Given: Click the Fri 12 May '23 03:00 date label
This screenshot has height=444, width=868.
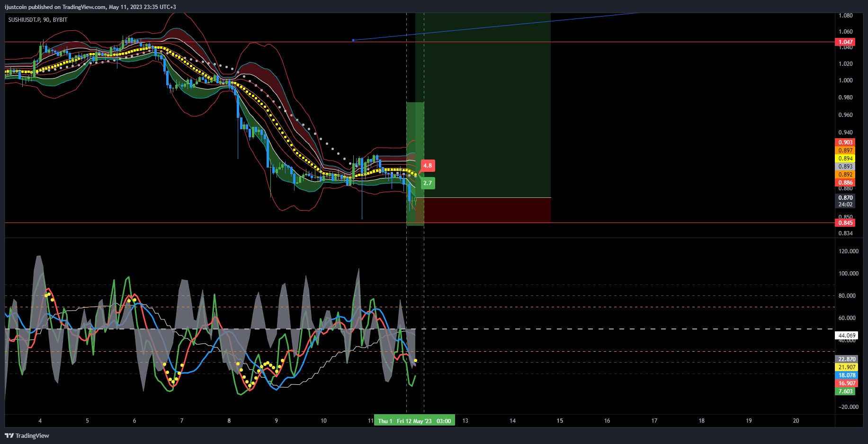Looking at the screenshot, I should tap(424, 421).
